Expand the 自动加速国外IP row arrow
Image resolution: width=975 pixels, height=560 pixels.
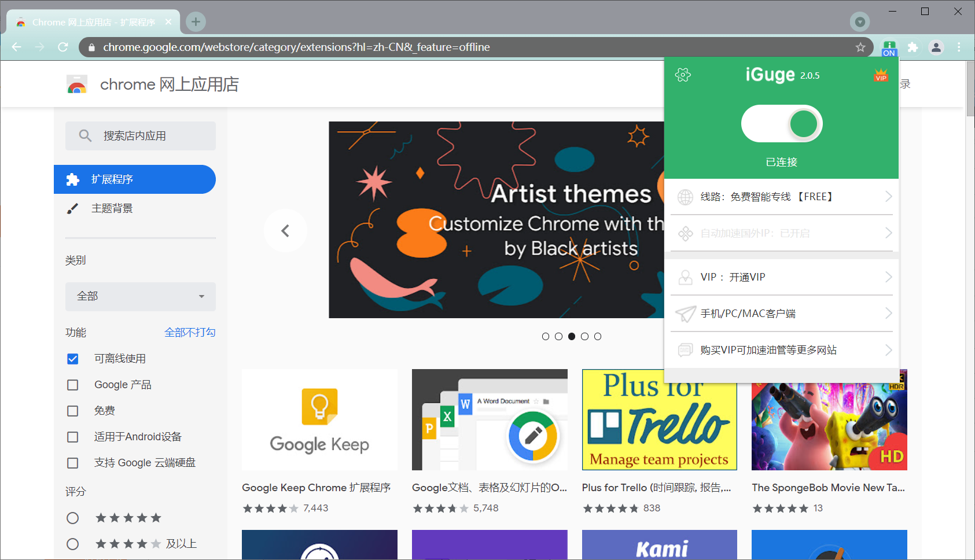[888, 233]
